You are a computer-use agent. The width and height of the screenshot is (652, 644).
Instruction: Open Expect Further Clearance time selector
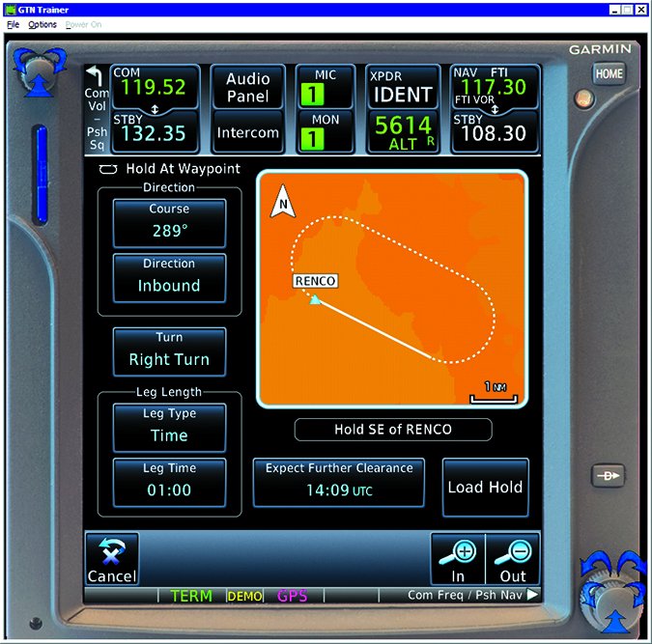pyautogui.click(x=339, y=481)
